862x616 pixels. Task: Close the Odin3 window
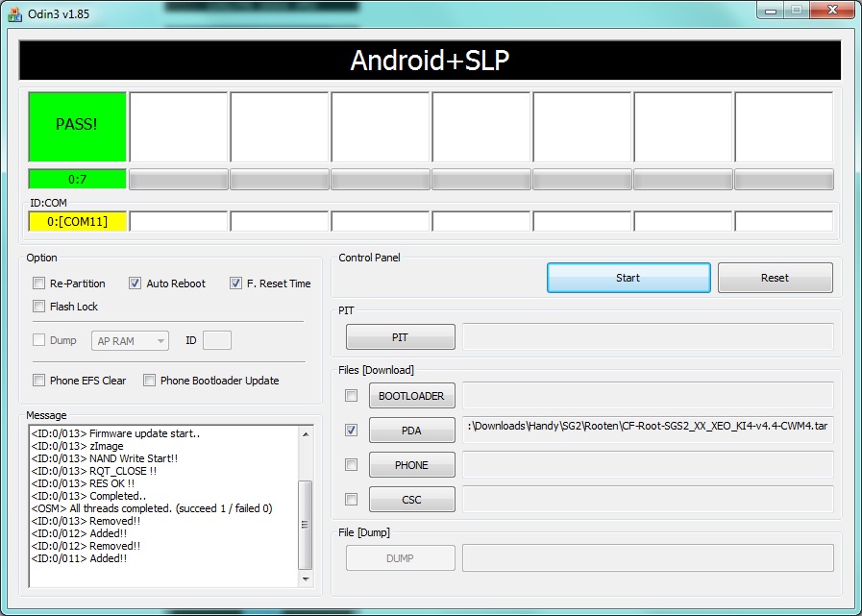pyautogui.click(x=832, y=11)
